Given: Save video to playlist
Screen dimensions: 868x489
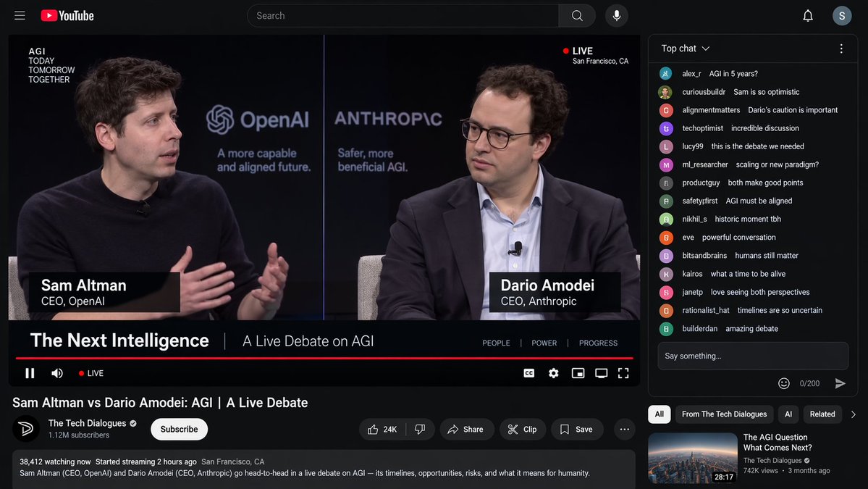Looking at the screenshot, I should pos(577,429).
